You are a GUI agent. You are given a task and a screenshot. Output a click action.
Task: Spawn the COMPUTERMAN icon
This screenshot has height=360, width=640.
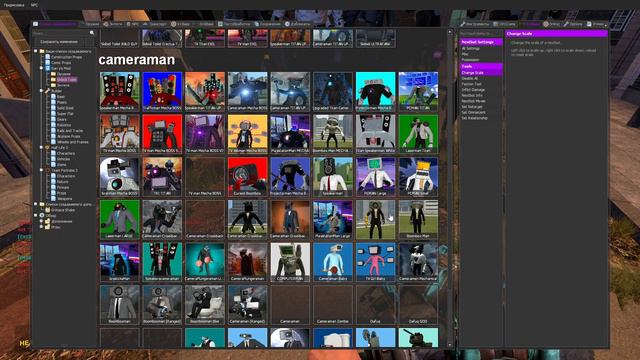click(x=290, y=262)
